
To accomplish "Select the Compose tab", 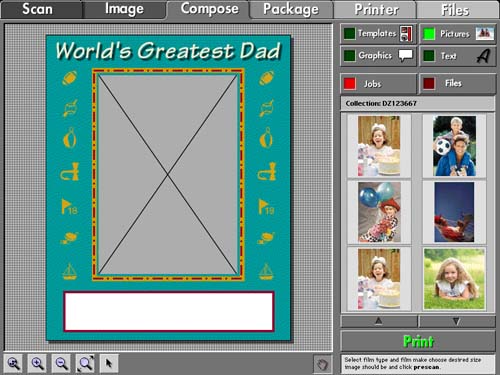I will coord(209,9).
